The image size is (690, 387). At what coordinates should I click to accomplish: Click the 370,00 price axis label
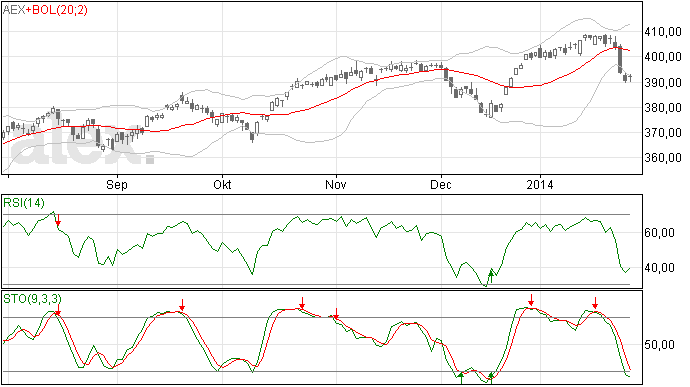(663, 133)
